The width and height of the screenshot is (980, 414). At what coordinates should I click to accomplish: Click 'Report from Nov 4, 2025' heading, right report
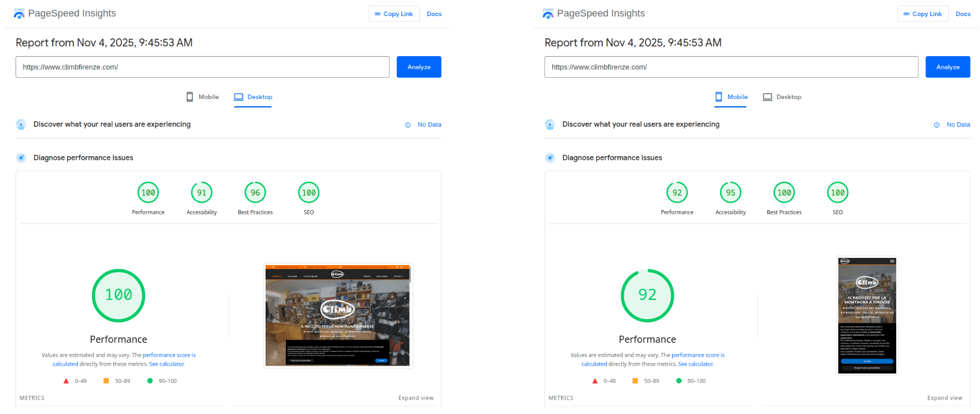633,43
